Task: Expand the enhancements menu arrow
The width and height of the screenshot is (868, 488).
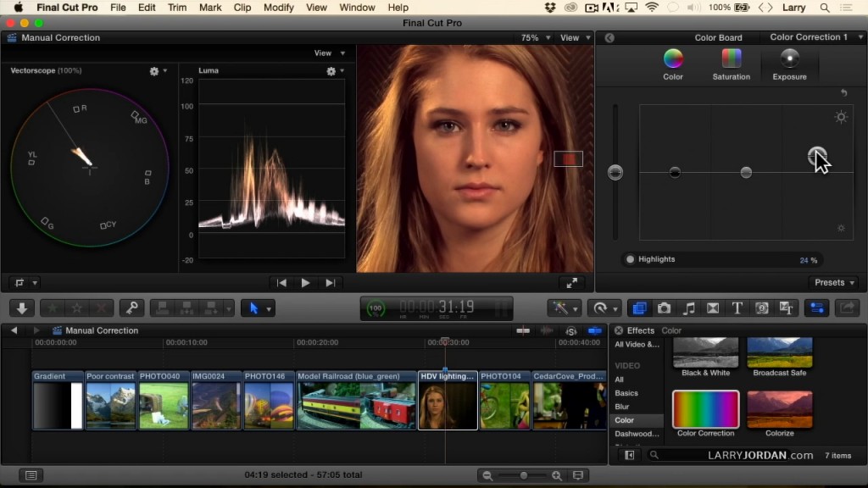Action: tap(576, 308)
